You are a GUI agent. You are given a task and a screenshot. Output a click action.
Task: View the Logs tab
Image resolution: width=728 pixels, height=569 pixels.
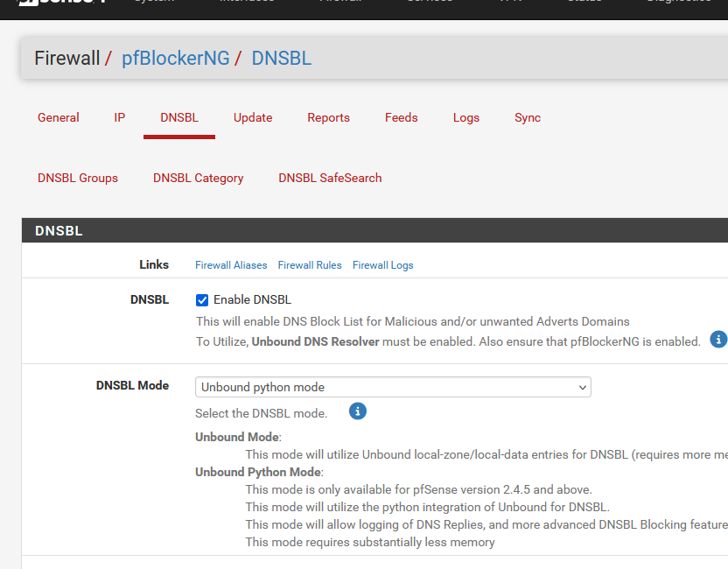point(466,118)
